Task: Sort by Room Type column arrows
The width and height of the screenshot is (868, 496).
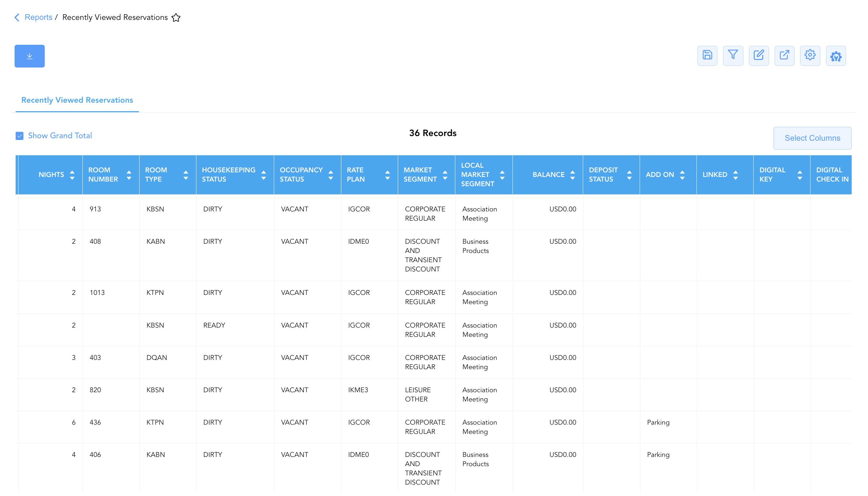Action: click(186, 175)
